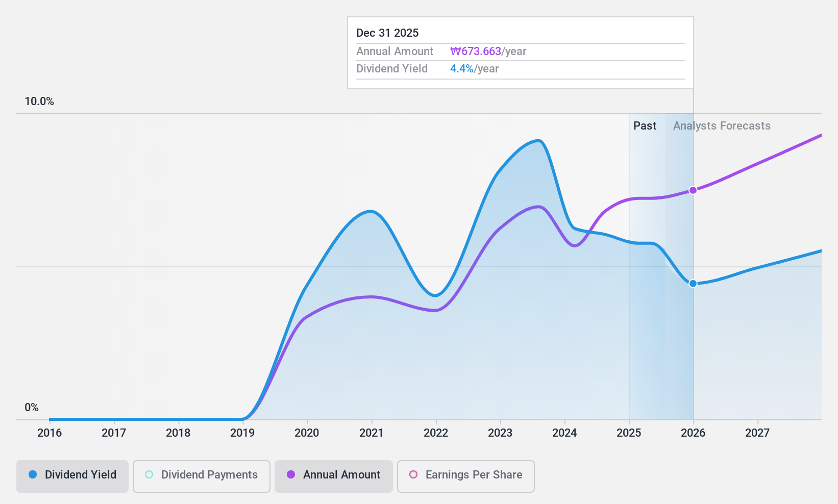Click the Past region label
Image resolution: width=838 pixels, height=504 pixels.
[645, 126]
